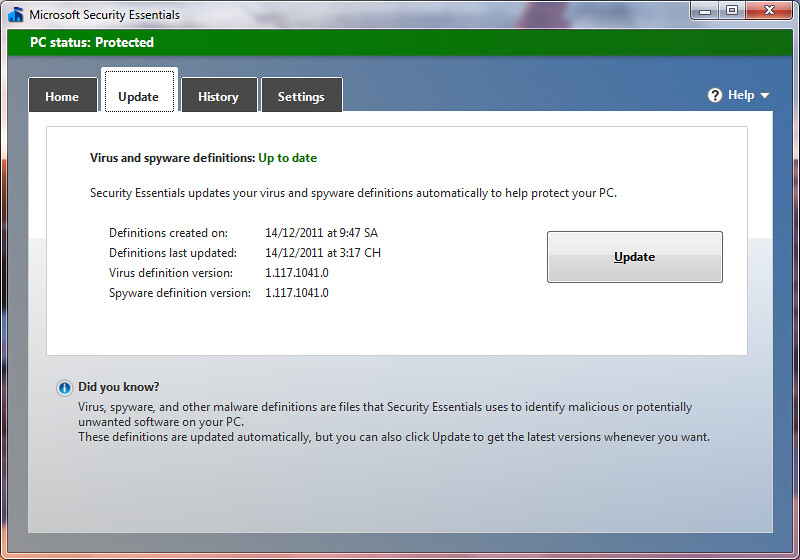Select the Update tab

coord(139,92)
